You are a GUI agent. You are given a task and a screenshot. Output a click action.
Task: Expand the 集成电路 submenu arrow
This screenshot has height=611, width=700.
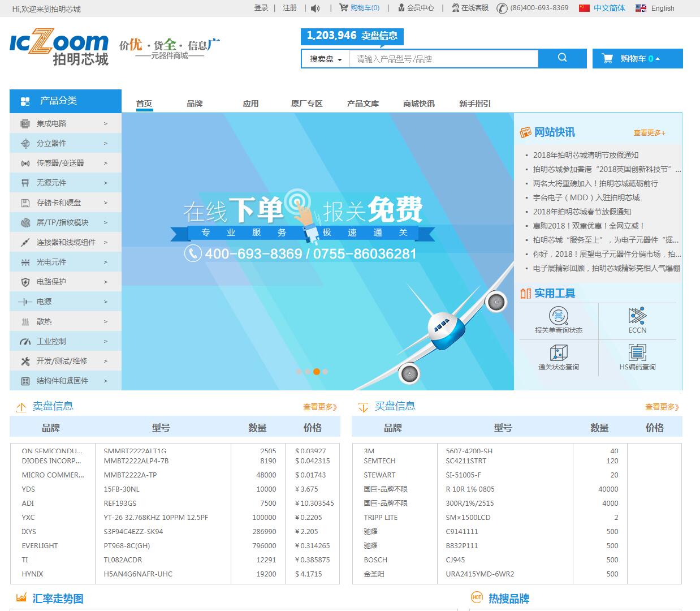click(x=106, y=123)
